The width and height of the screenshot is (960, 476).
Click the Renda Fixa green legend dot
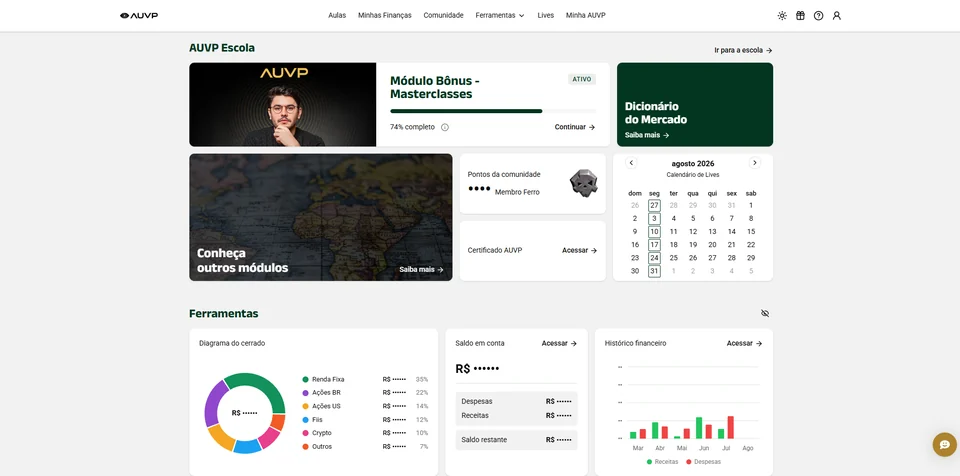coord(305,379)
